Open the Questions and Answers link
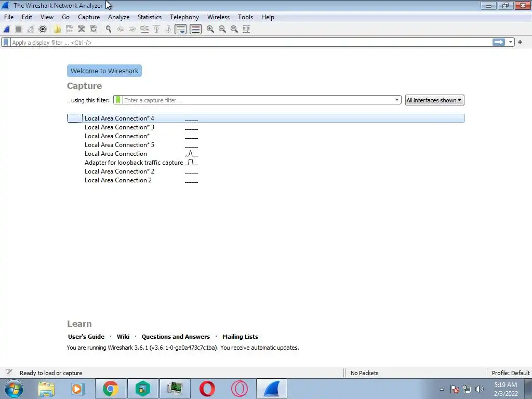The image size is (532, 399). click(x=176, y=337)
